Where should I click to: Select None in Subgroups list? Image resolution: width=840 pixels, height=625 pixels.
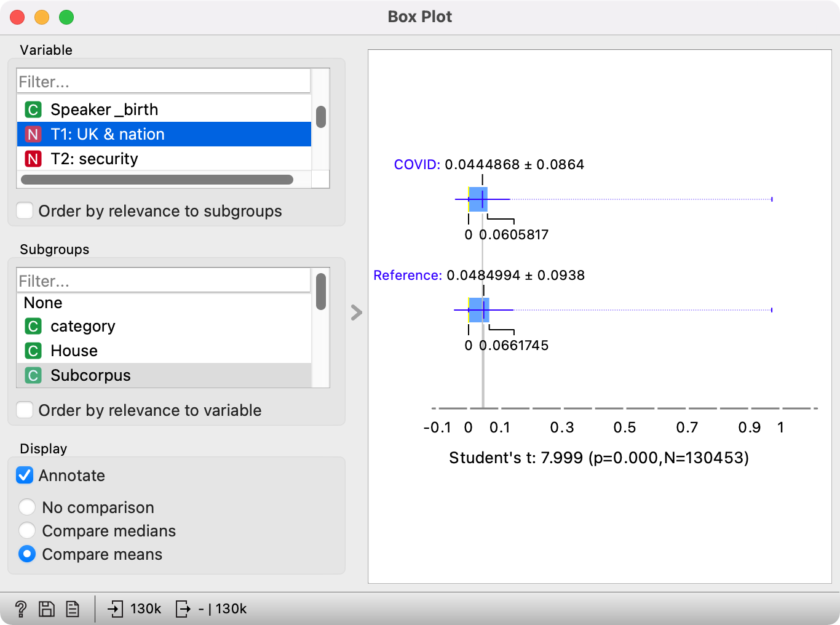click(x=43, y=303)
